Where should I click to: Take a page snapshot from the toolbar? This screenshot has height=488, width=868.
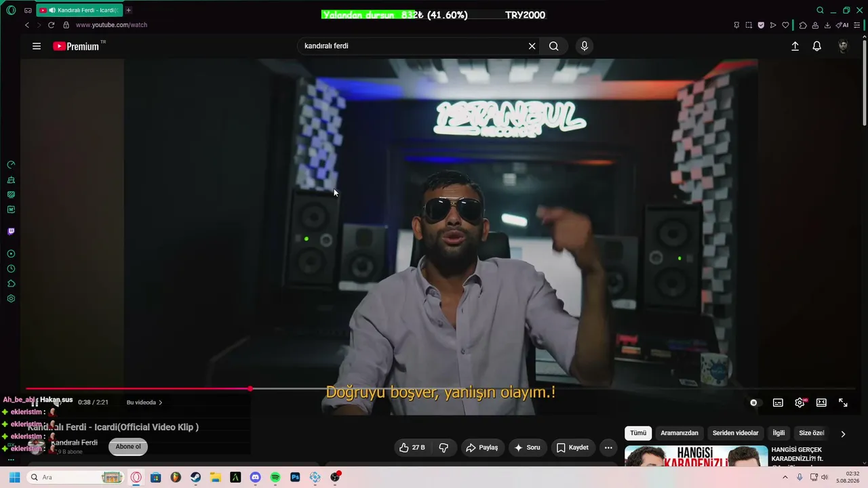[749, 25]
